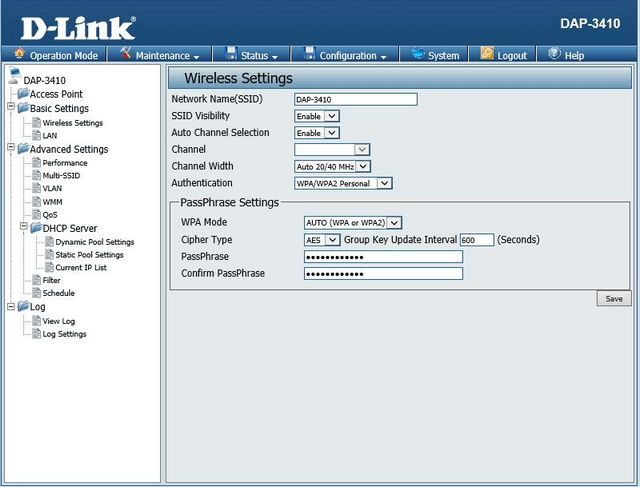Click the Network Name (SSID) text field

click(355, 99)
